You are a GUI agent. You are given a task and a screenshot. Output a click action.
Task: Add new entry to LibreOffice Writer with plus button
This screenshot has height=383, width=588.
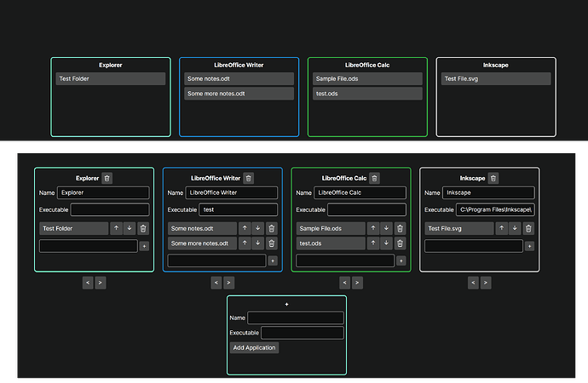tap(273, 260)
